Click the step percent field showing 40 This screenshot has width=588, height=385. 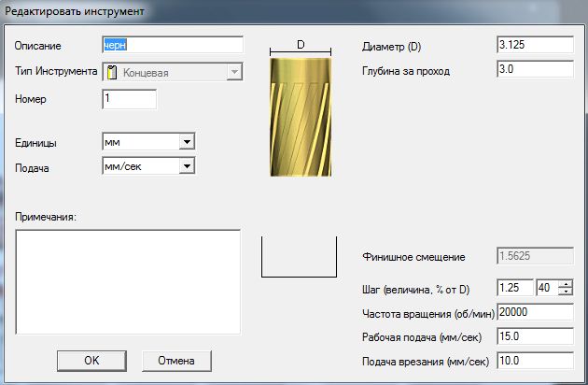click(546, 288)
